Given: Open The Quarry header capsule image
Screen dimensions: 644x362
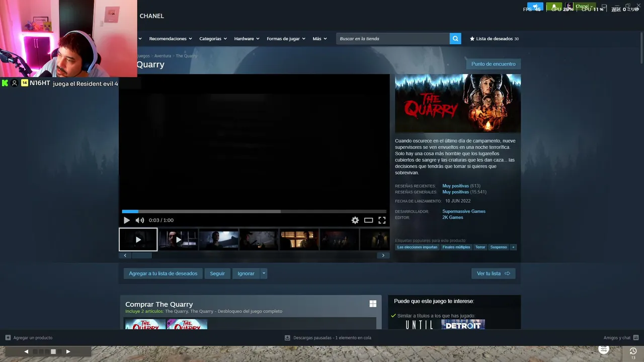Looking at the screenshot, I should (458, 104).
